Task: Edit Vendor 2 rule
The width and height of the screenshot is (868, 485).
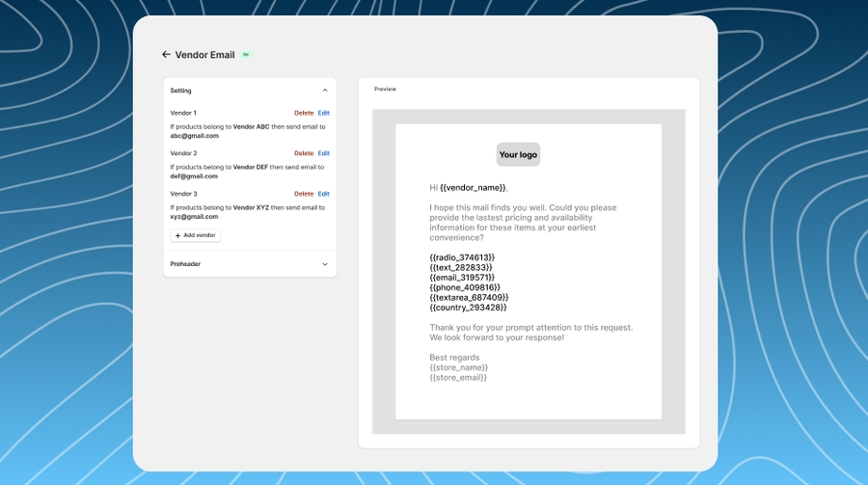Action: [324, 153]
